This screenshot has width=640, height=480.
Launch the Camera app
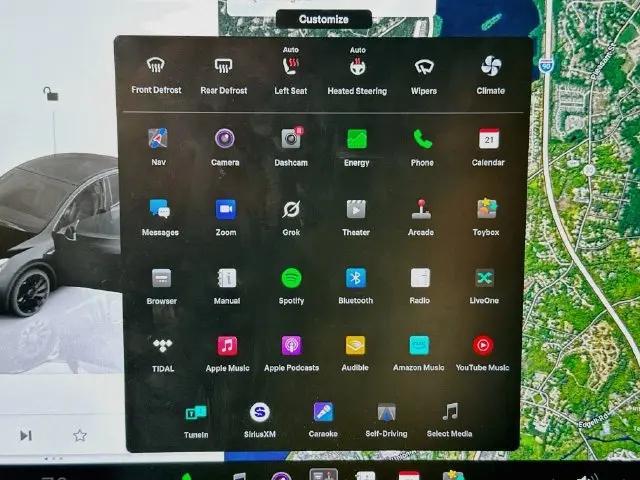[x=225, y=147]
